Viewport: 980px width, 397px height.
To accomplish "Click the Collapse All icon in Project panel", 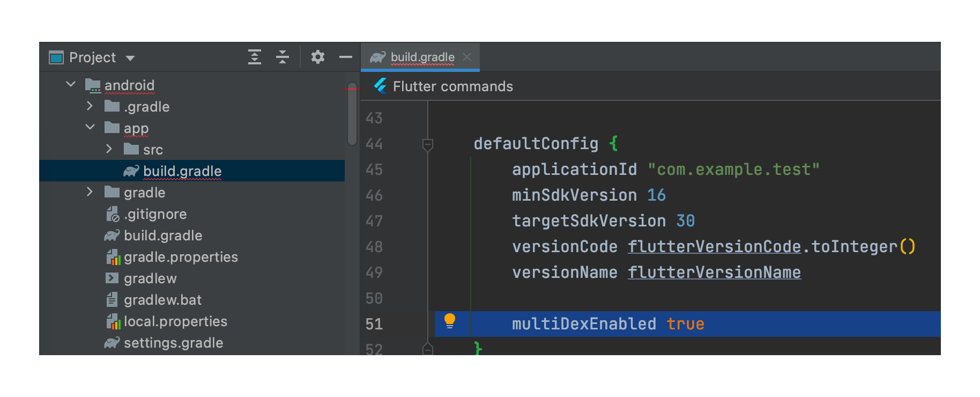I will pos(283,57).
